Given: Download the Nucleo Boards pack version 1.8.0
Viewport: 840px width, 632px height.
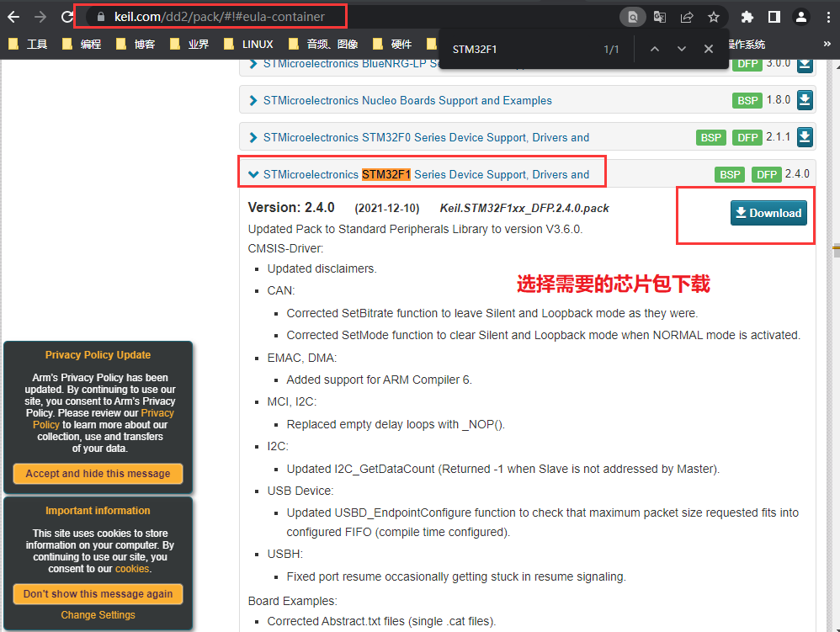Looking at the screenshot, I should click(x=805, y=99).
